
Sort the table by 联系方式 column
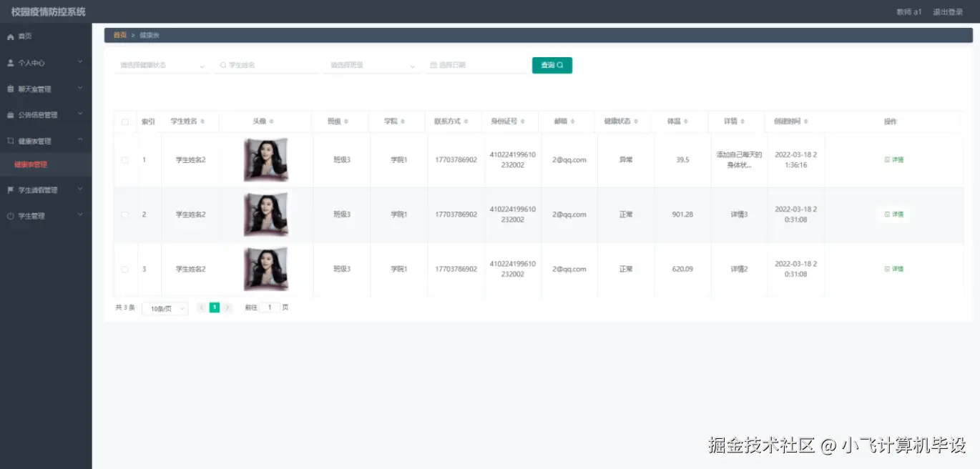coord(466,122)
